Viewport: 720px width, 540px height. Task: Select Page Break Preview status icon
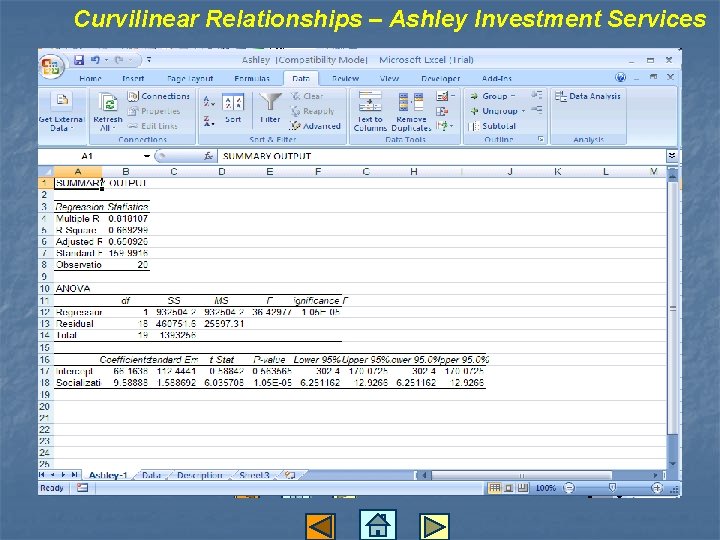point(523,488)
